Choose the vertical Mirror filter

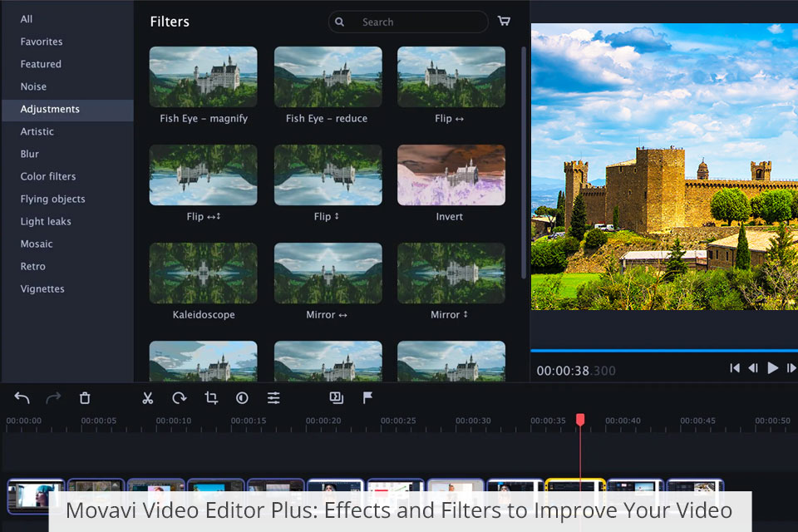pos(451,273)
